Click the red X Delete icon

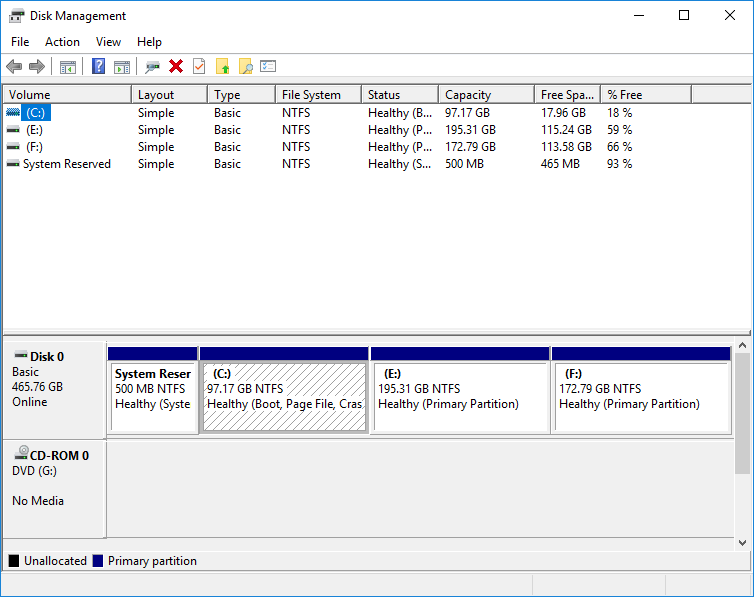click(176, 67)
